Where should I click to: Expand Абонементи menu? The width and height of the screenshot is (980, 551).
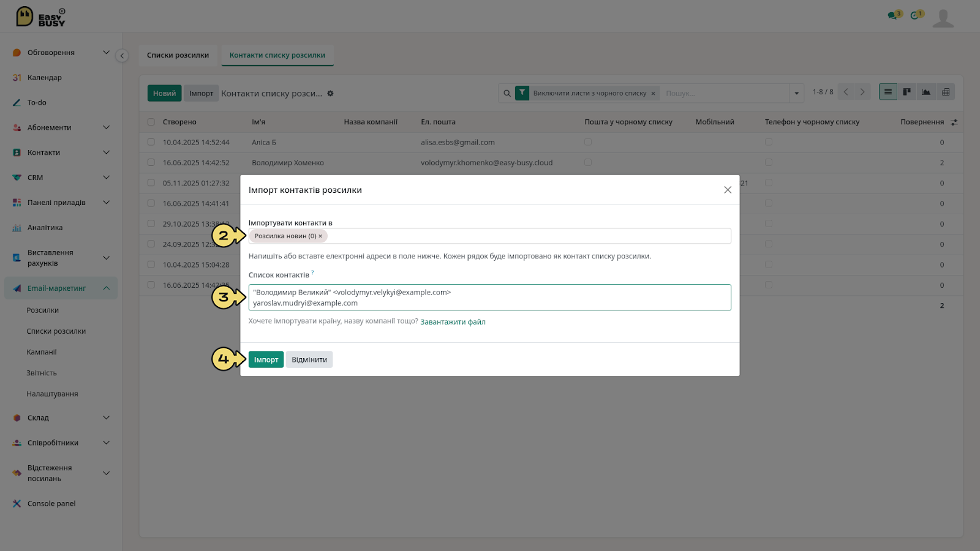pyautogui.click(x=106, y=127)
